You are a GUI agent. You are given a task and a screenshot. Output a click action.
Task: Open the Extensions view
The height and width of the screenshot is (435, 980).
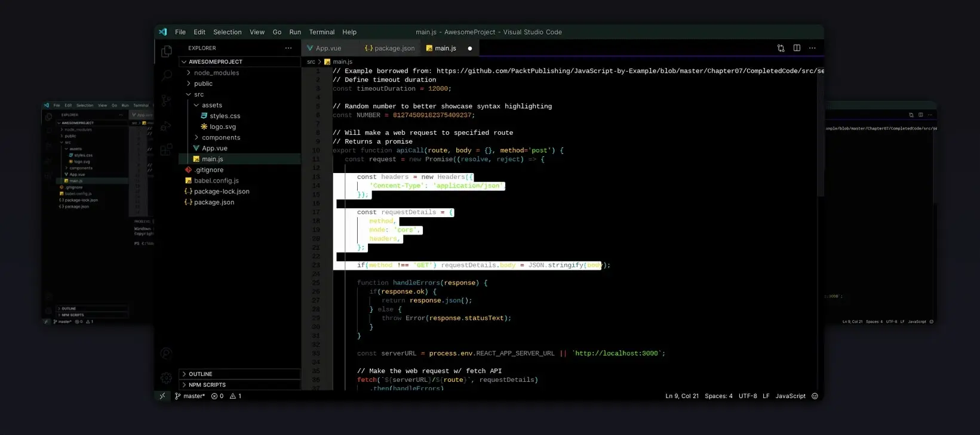pos(167,150)
